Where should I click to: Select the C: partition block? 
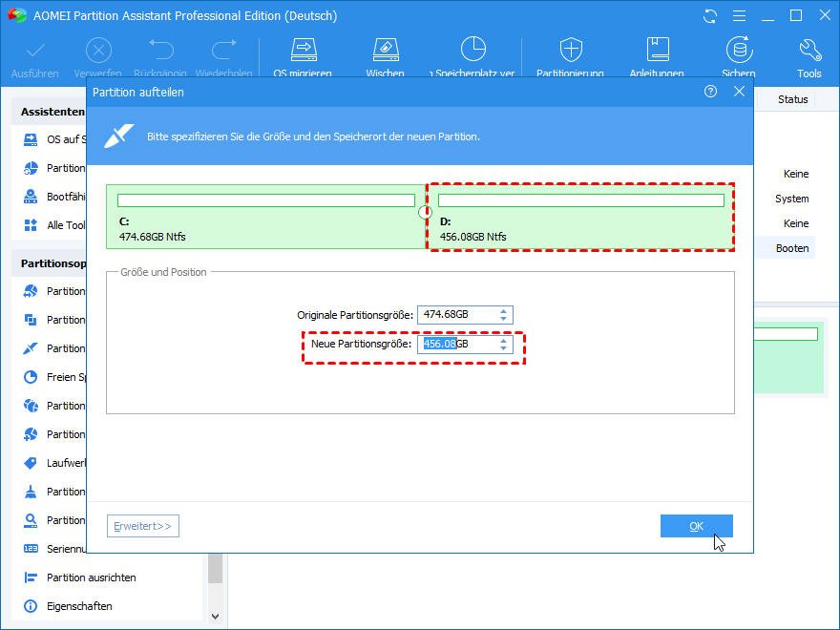(x=265, y=217)
